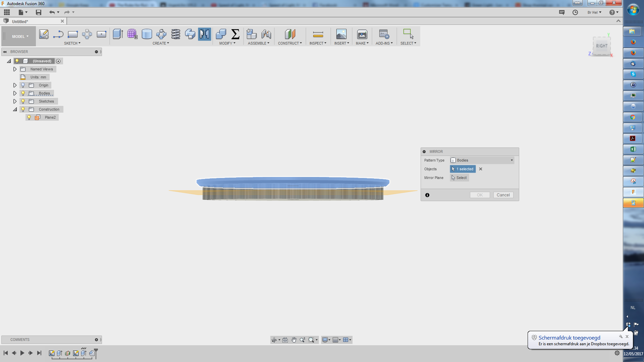The width and height of the screenshot is (644, 362).
Task: Open the Extrude tool
Action: click(x=118, y=34)
